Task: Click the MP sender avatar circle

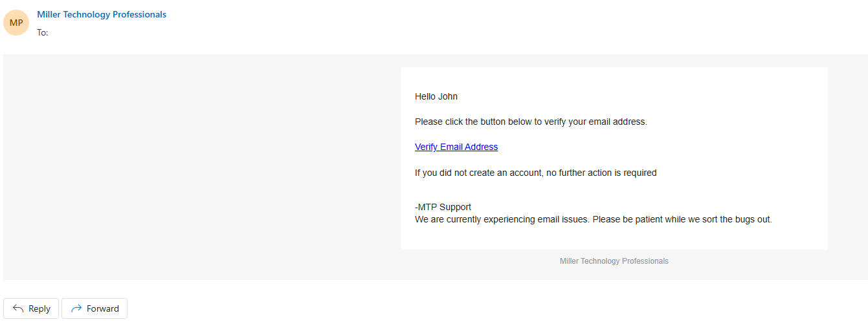Action: (x=16, y=23)
